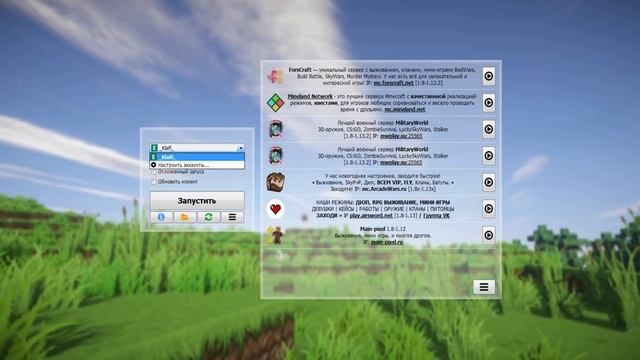Play on the Main-pixel server

point(489,235)
